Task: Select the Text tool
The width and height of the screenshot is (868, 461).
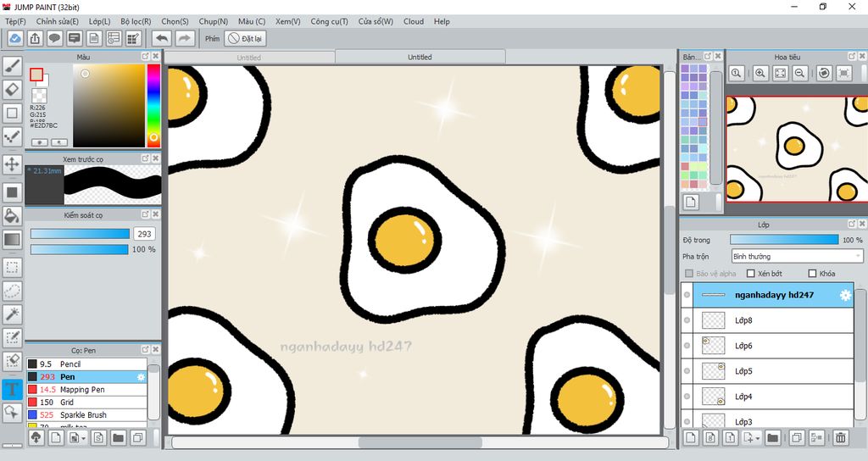Action: (x=12, y=388)
